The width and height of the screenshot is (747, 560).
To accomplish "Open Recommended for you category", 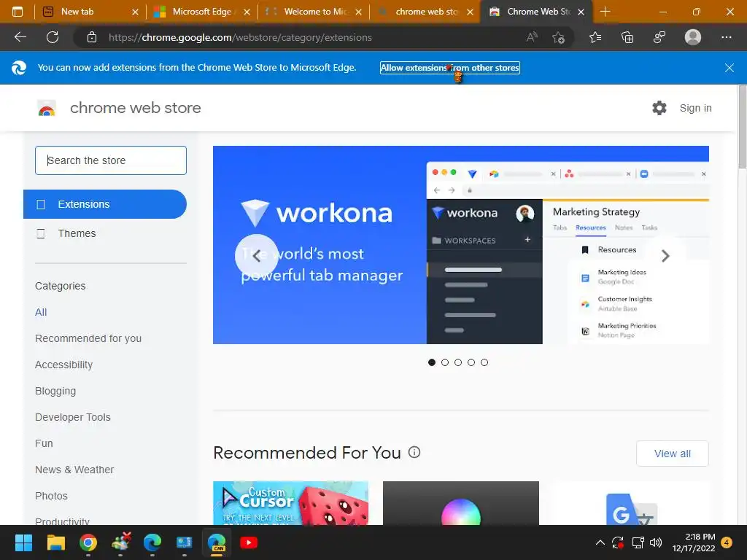I will coord(88,338).
